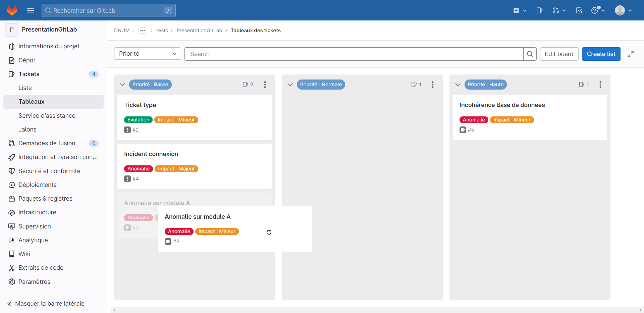Click the Edit board button
The width and height of the screenshot is (644, 313).
tap(559, 54)
